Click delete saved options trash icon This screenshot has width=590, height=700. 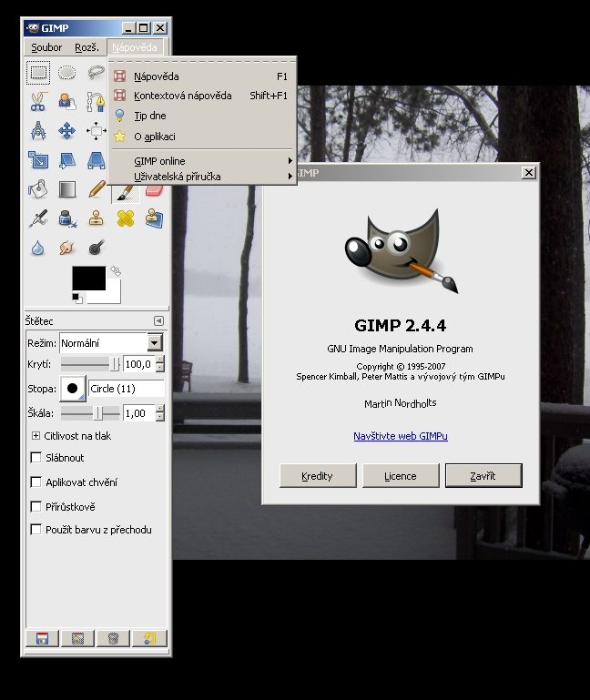coord(114,638)
